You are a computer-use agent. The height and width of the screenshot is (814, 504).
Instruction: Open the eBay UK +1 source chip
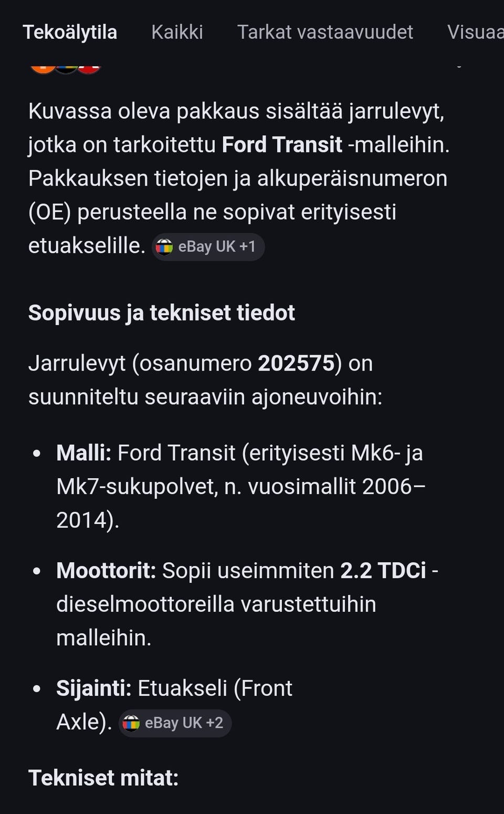click(x=208, y=246)
